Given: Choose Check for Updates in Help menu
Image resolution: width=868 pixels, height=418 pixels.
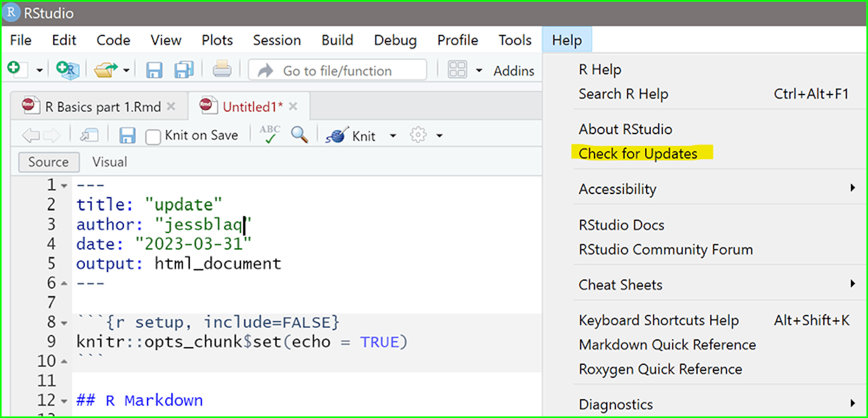Looking at the screenshot, I should pos(638,154).
